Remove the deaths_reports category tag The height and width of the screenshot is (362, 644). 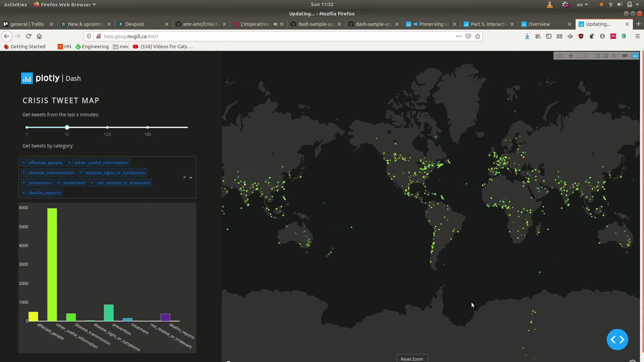(23, 192)
